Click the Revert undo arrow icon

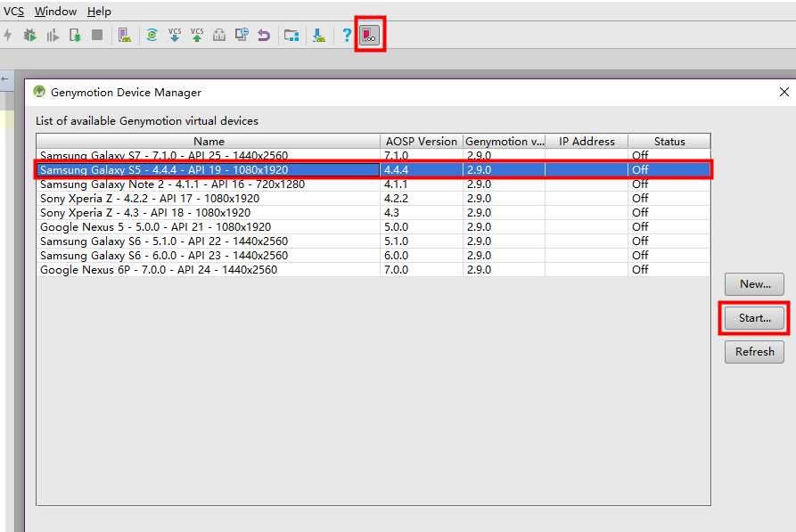point(264,35)
